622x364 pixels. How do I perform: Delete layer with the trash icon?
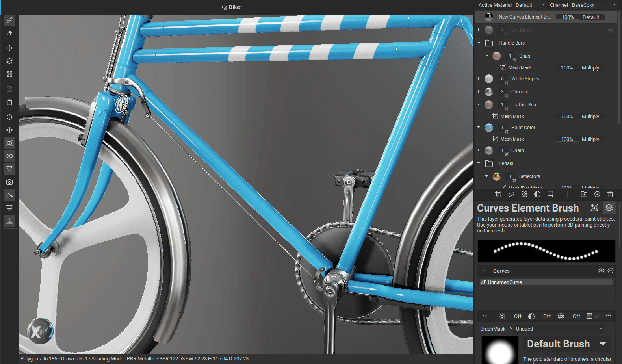610,194
